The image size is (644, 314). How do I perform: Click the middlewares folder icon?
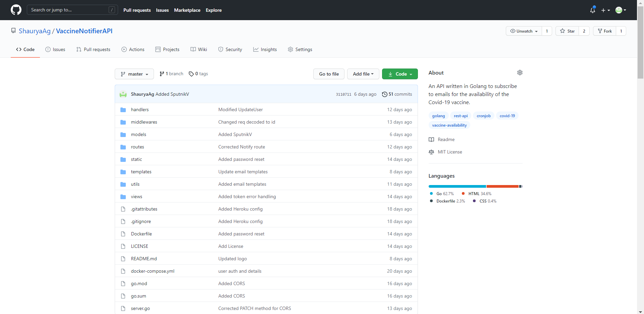[x=123, y=122]
